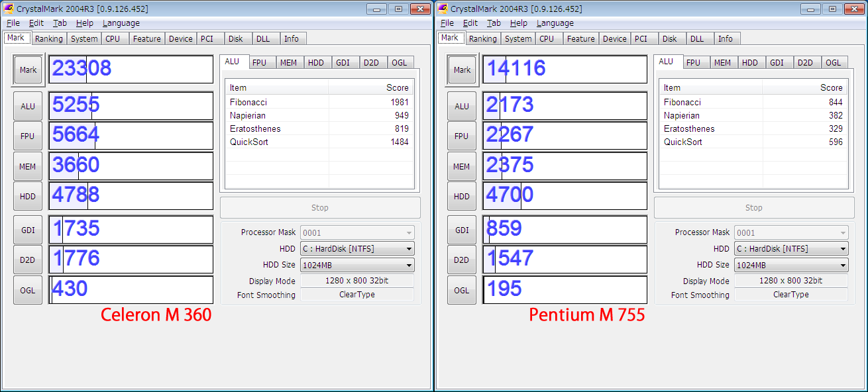
Task: Click the Score column header in right window
Action: [x=805, y=87]
